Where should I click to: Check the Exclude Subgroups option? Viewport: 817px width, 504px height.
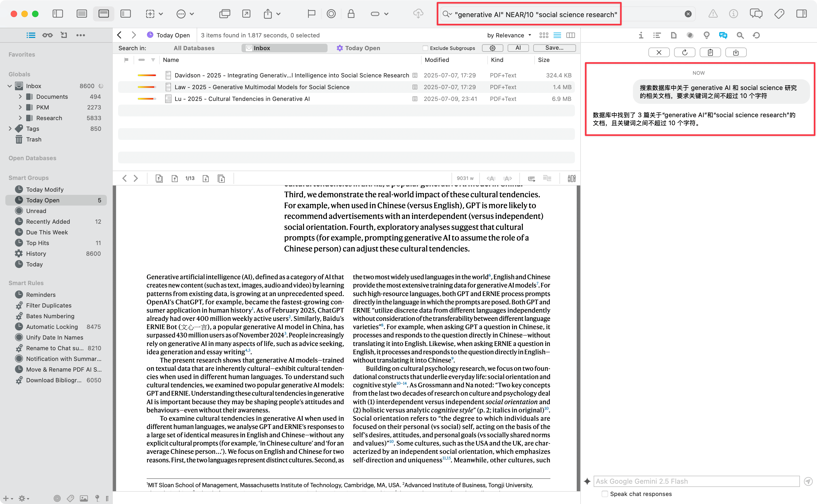[x=426, y=48]
